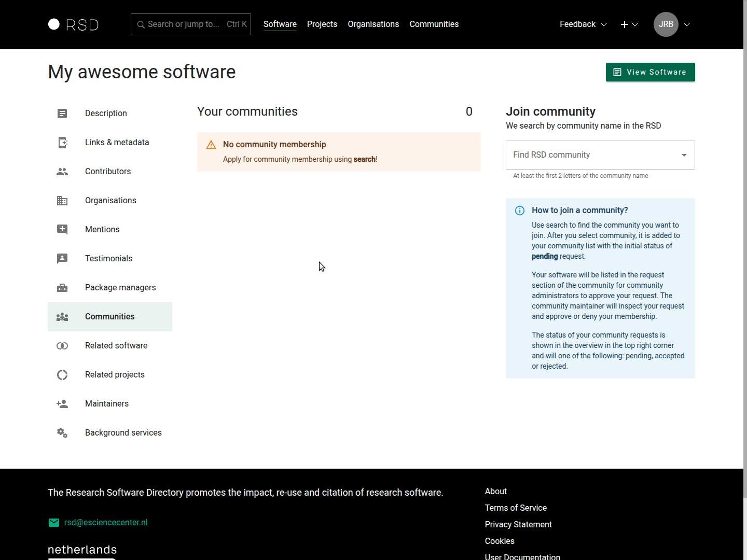Viewport: 747px width, 560px height.
Task: Select the Contributors people icon
Action: click(62, 172)
